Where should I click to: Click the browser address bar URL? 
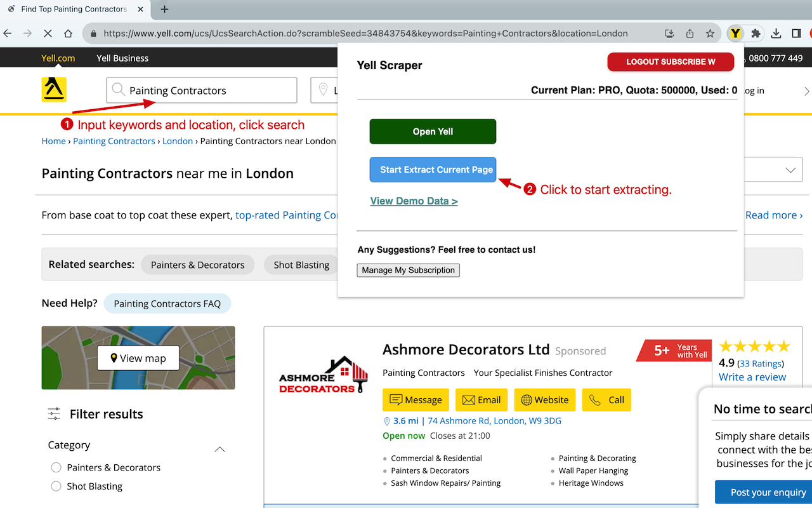[x=365, y=34]
